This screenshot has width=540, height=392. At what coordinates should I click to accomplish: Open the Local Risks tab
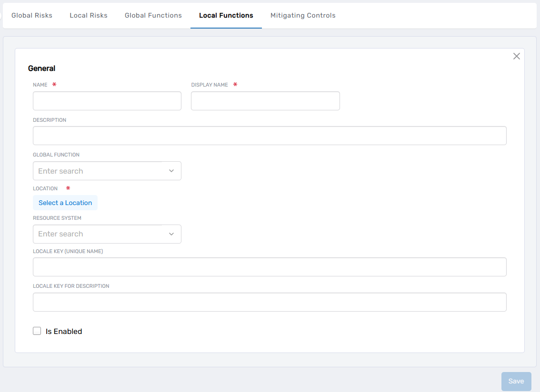89,15
